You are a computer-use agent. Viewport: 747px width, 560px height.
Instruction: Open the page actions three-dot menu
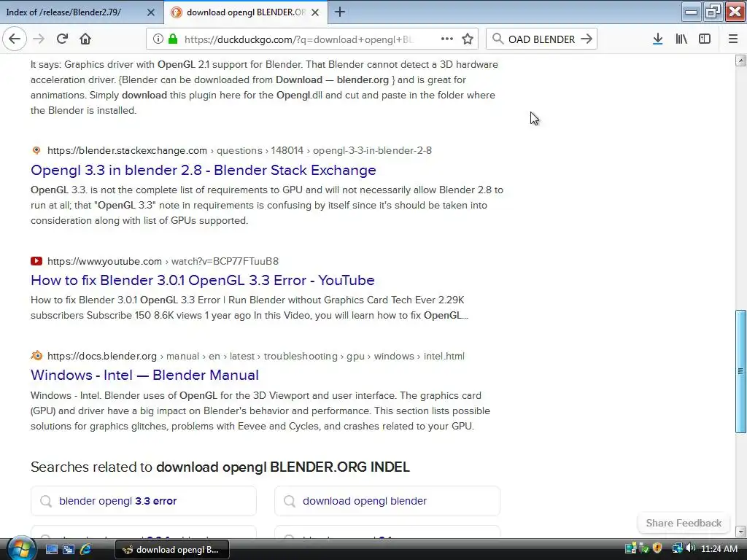(447, 39)
